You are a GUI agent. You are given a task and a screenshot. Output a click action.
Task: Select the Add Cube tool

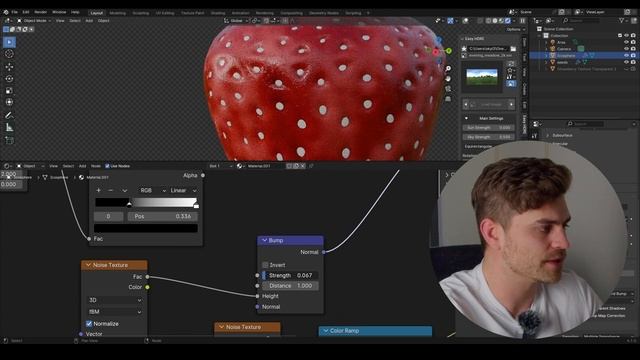(x=9, y=140)
